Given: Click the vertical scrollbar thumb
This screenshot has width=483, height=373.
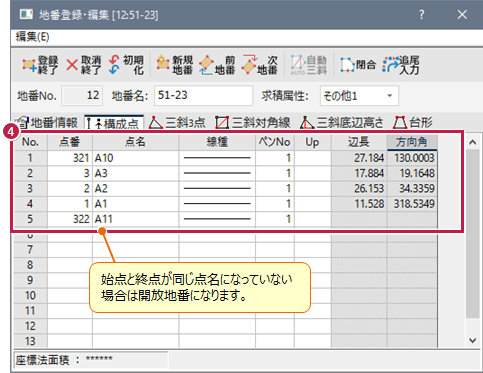Looking at the screenshot, I should pyautogui.click(x=472, y=233).
